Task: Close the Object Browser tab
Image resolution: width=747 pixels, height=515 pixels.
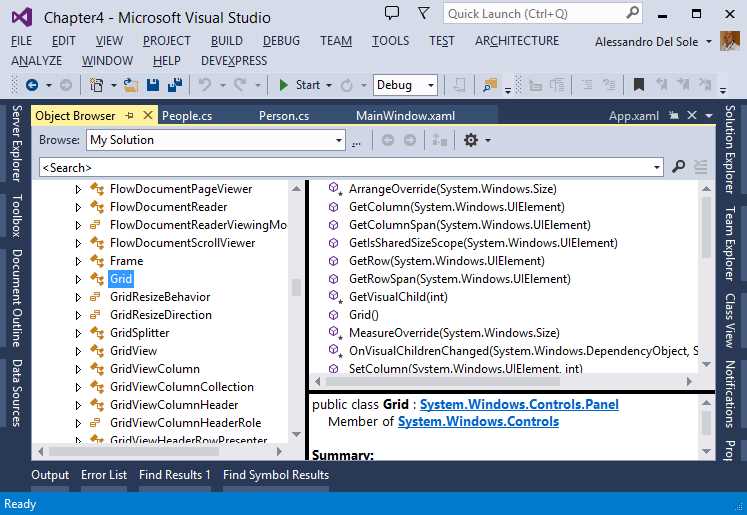Action: click(x=148, y=115)
